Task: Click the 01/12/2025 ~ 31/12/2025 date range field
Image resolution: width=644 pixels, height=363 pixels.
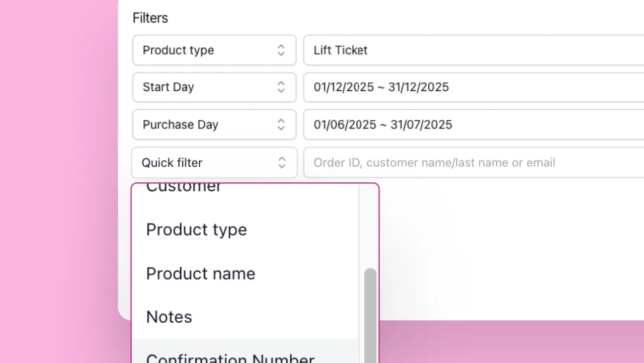Action: click(473, 87)
